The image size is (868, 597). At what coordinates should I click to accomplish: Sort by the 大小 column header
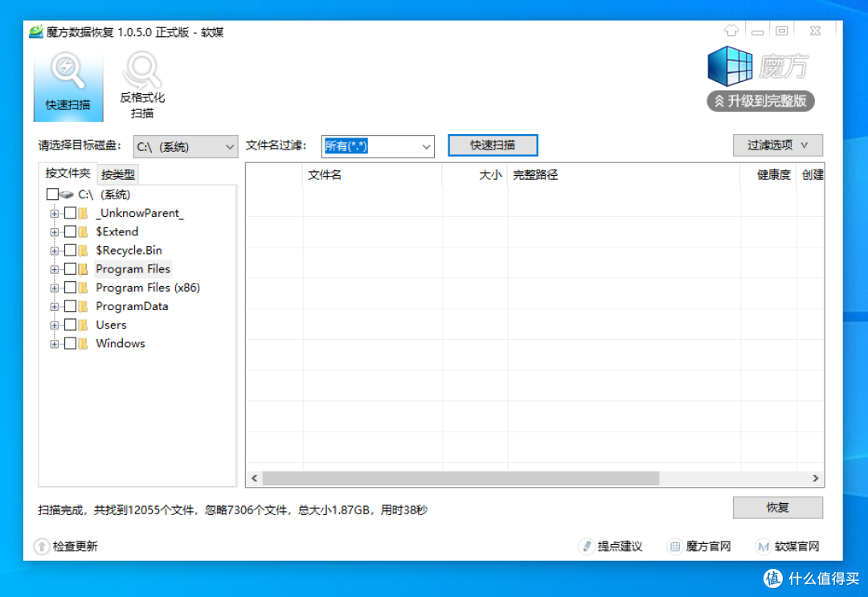(x=474, y=175)
